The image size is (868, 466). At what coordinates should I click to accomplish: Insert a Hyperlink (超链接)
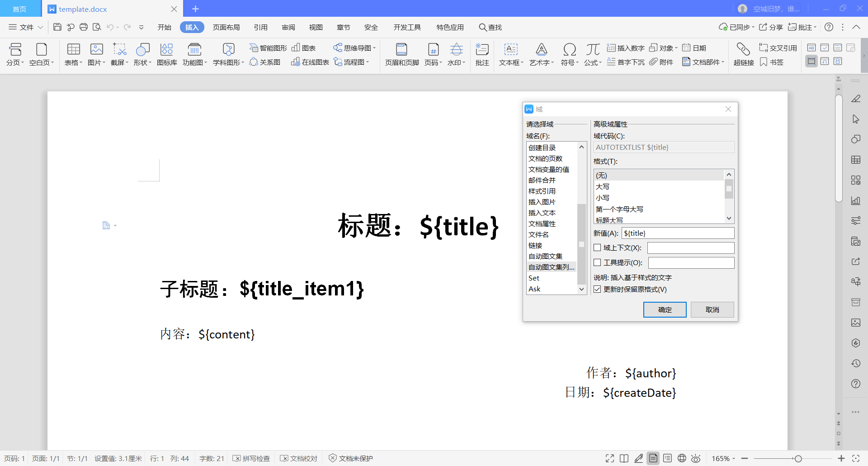tap(744, 54)
